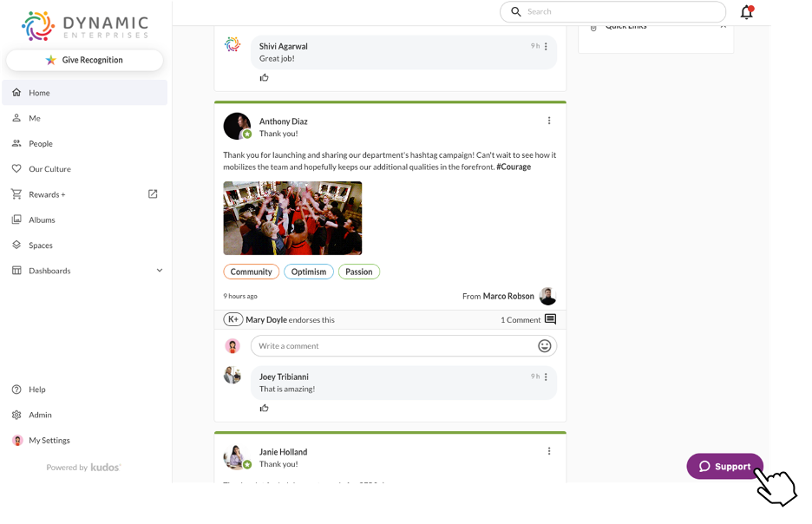Open Spaces in the sidebar
Viewport: 812px width, 524px height.
click(84, 246)
